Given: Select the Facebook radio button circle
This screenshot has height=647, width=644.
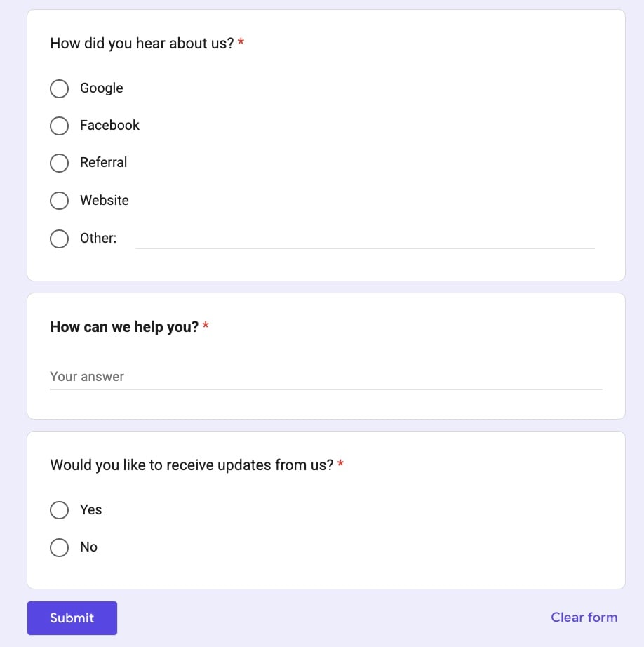Looking at the screenshot, I should point(59,126).
